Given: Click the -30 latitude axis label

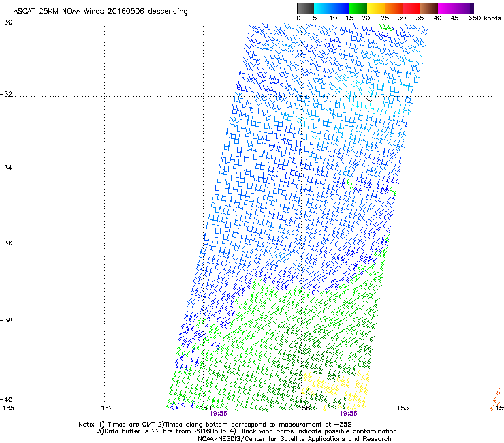Looking at the screenshot, I should (x=6, y=22).
